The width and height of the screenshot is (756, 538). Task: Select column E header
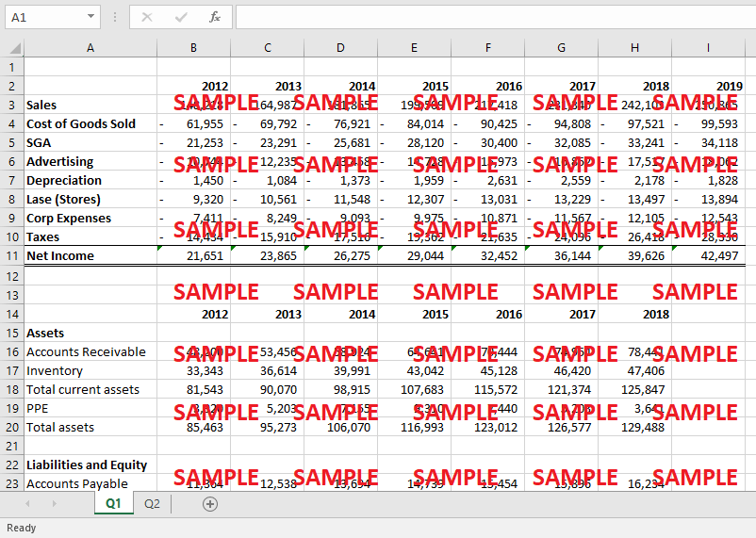[414, 48]
